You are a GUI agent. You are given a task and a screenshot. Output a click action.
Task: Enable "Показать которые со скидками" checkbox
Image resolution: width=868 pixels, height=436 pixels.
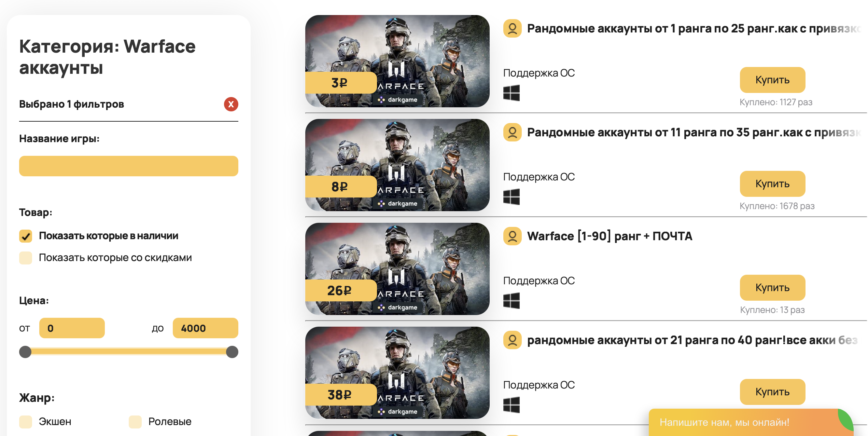[x=26, y=258]
